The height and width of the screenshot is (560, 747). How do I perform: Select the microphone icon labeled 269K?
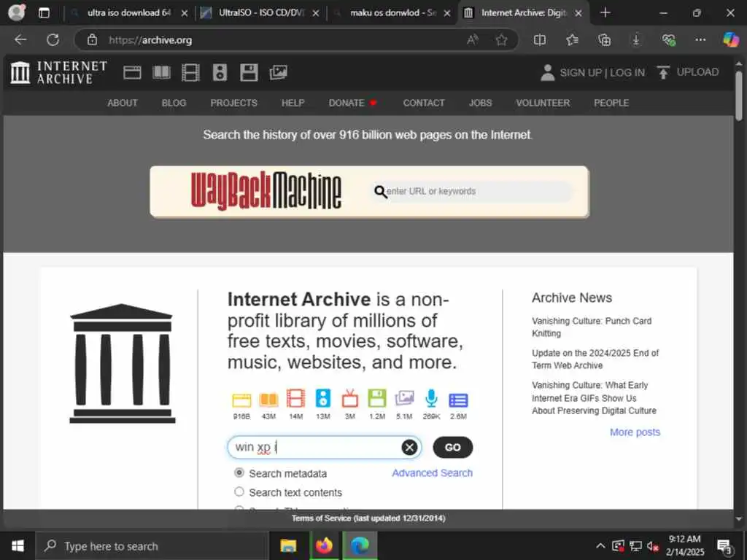point(432,399)
